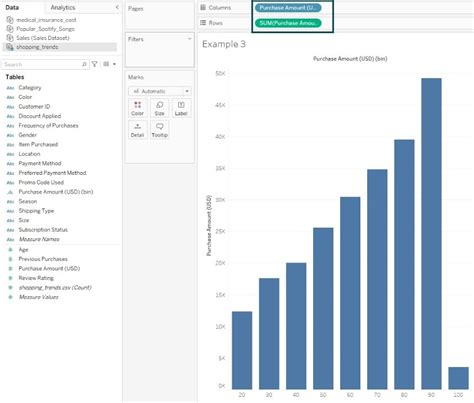This screenshot has height=403, width=474.
Task: Select the Sales (Sales Dataset) data source
Action: (43, 38)
